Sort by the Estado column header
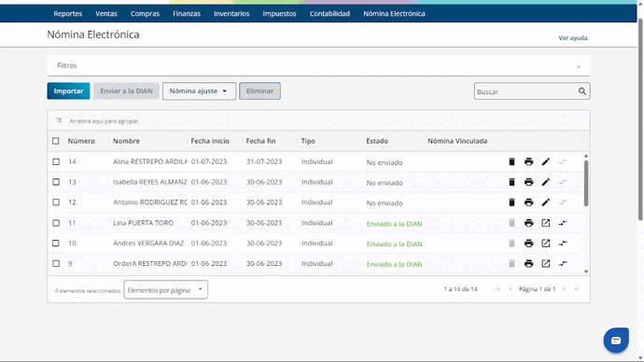Screen dimensions: 644x362 pyautogui.click(x=377, y=141)
